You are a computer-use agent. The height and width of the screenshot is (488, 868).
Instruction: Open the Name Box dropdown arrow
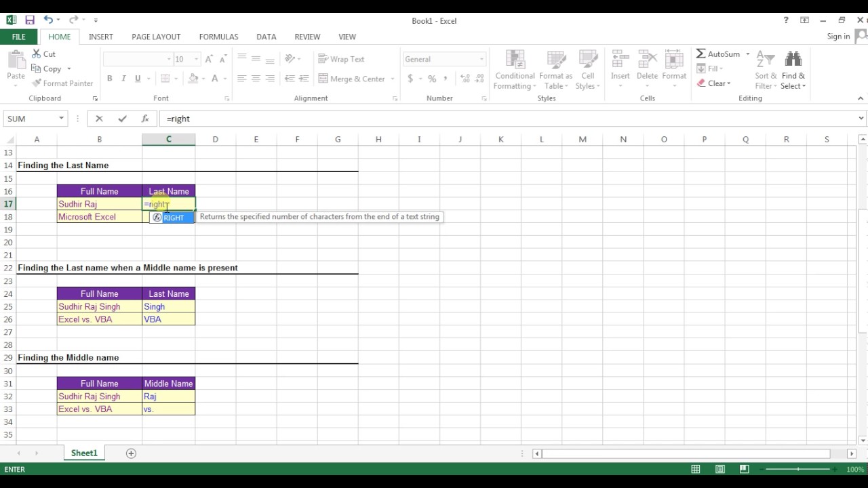pyautogui.click(x=61, y=119)
